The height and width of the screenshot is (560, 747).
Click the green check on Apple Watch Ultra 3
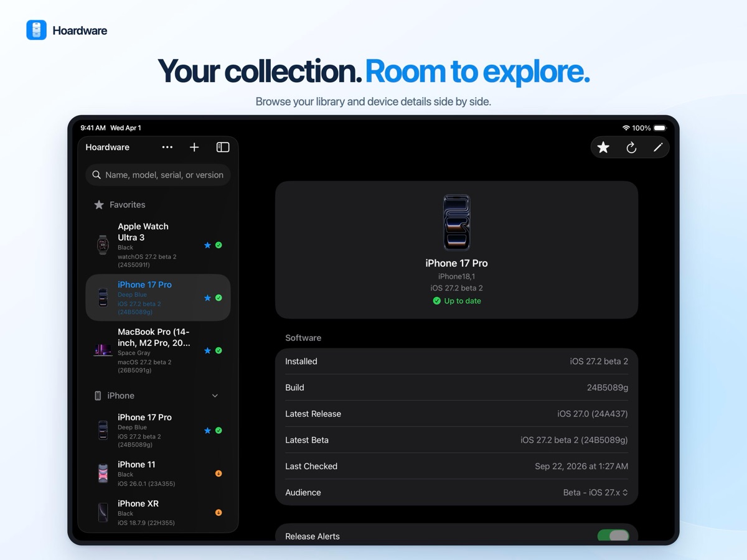(x=218, y=245)
